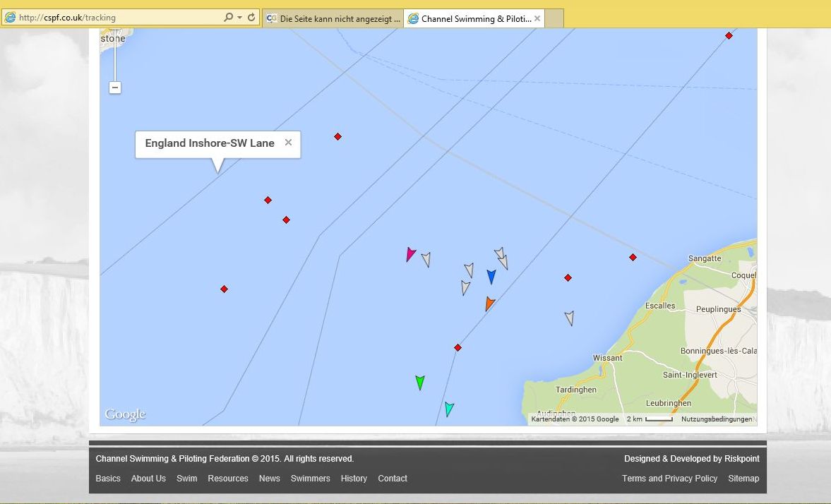Click the 2 km map scale control
This screenshot has height=504, width=831.
[x=650, y=419]
